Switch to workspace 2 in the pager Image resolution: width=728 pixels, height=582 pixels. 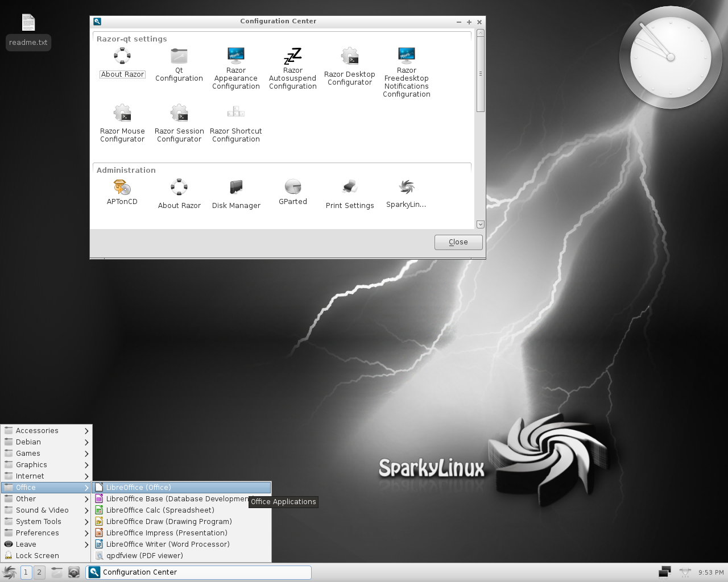[39, 572]
